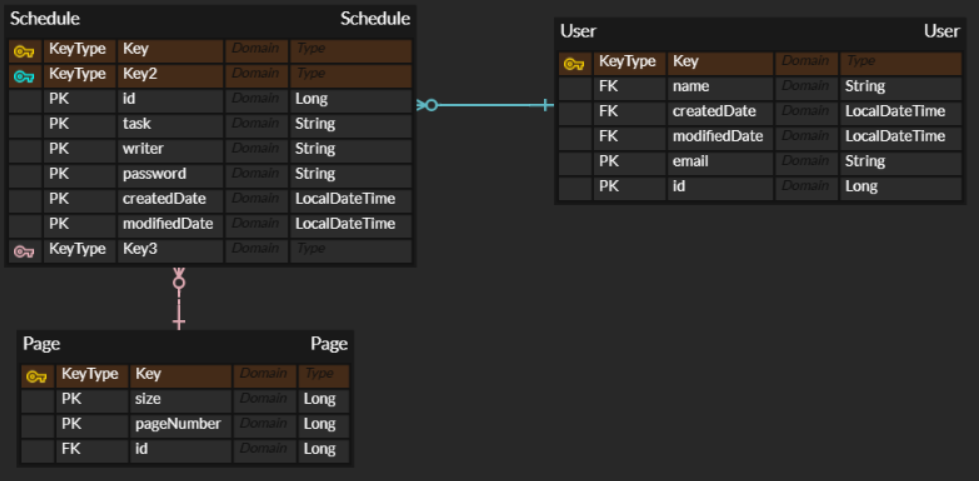The image size is (979, 481).
Task: Click FK key type of Page id row
Action: click(x=92, y=451)
